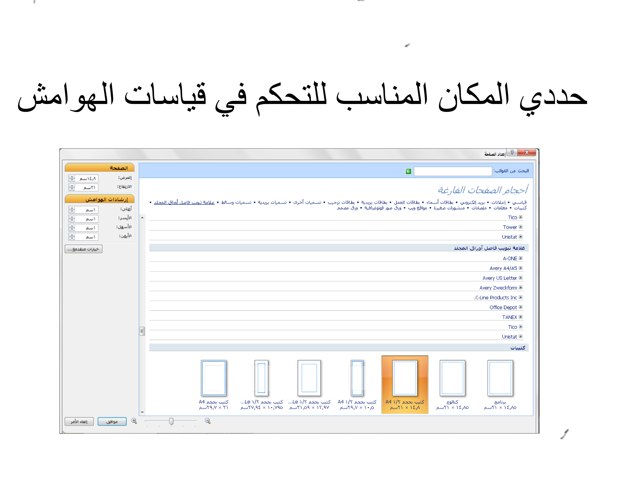Click the موافق OK button
Viewport: 640px width, 480px height.
click(112, 421)
